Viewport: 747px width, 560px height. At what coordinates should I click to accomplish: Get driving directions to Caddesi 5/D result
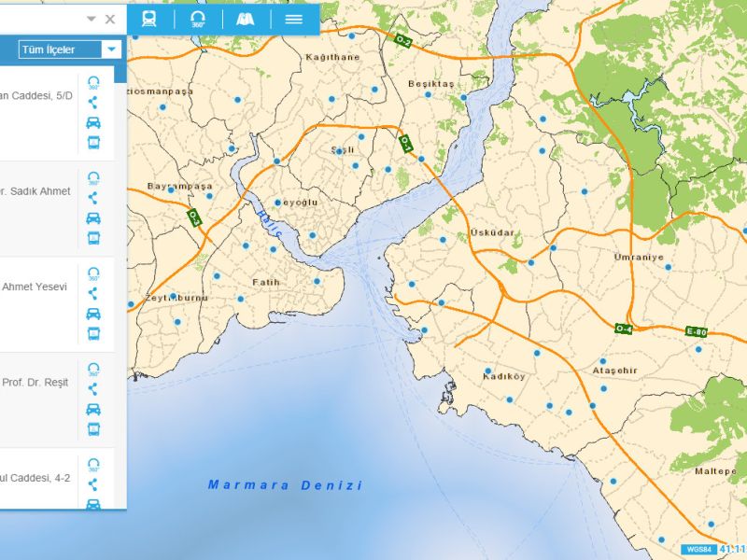[93, 122]
